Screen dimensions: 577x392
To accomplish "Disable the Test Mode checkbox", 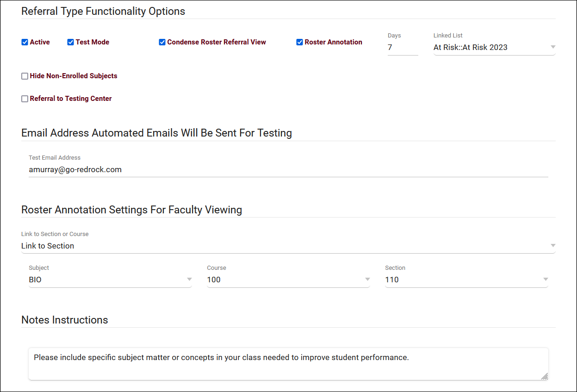I will (x=71, y=42).
